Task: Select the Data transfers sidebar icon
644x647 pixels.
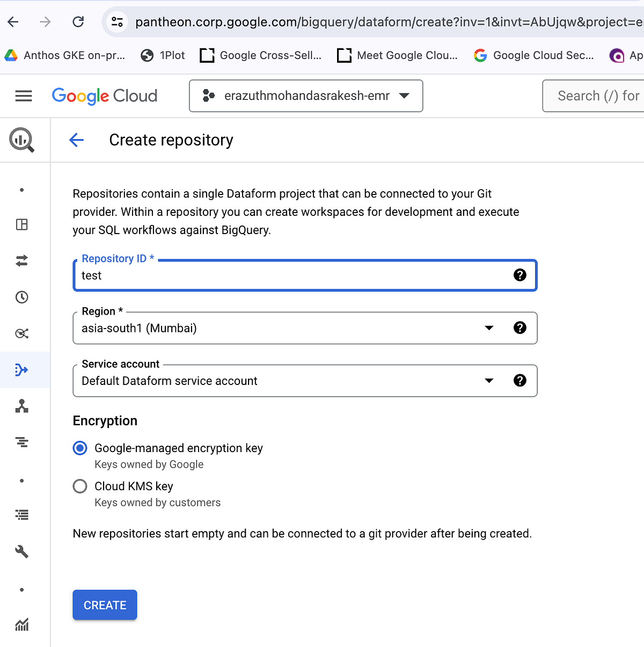Action: pos(21,261)
